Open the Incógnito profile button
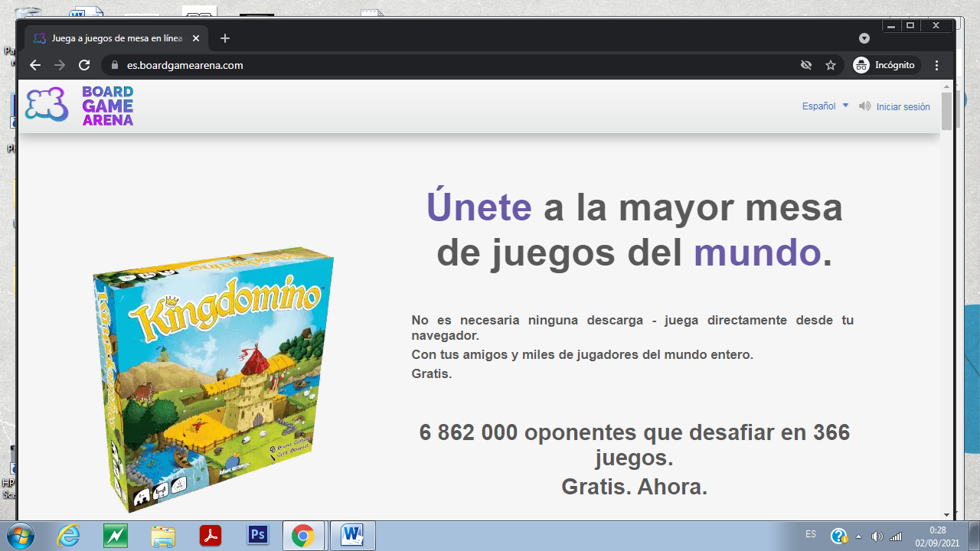 tap(885, 65)
